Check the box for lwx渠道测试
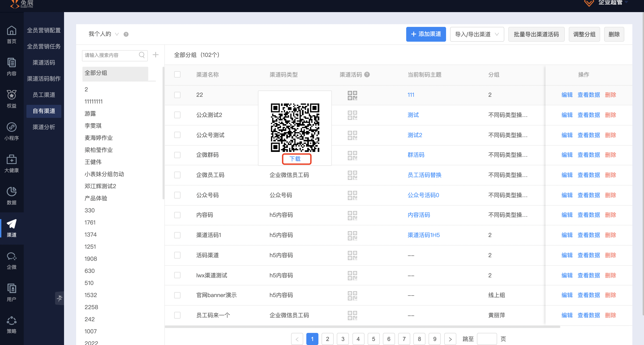644x345 pixels. (177, 275)
